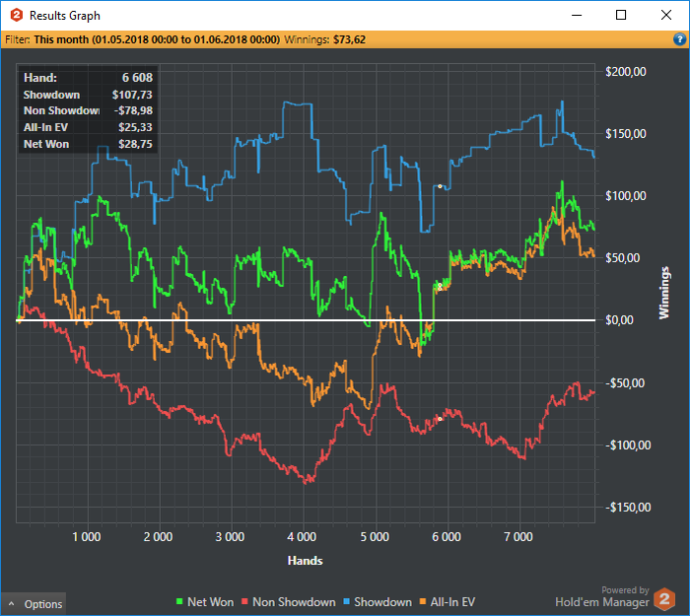Click the 4 000 x-axis label

302,537
